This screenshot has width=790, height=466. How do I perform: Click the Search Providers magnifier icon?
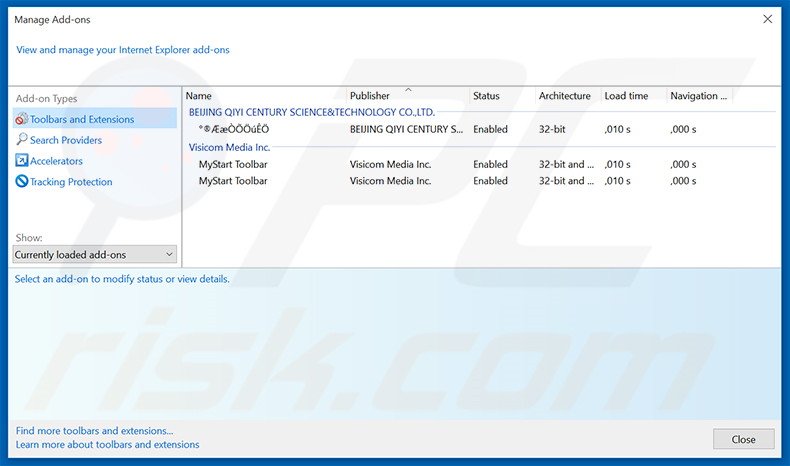[x=22, y=140]
